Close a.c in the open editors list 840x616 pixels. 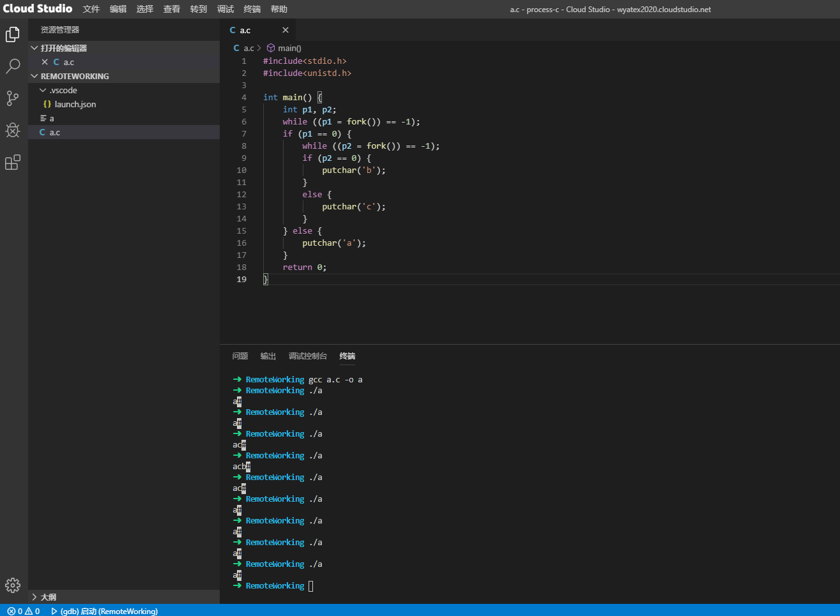[x=45, y=62]
